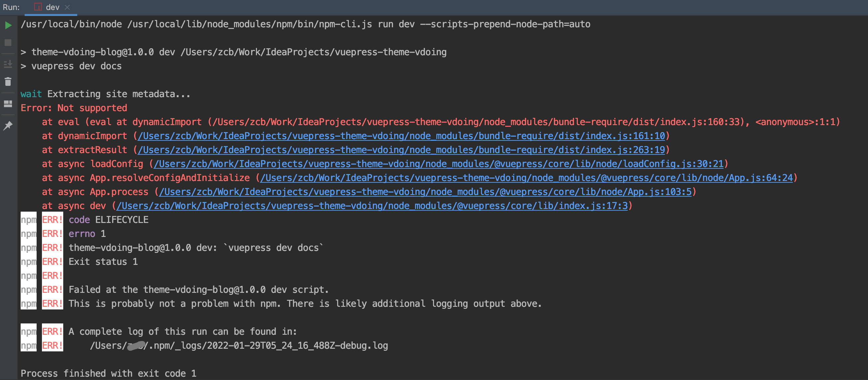Pin the Run tool window tab
Screen dimensions: 868x380
tap(8, 125)
